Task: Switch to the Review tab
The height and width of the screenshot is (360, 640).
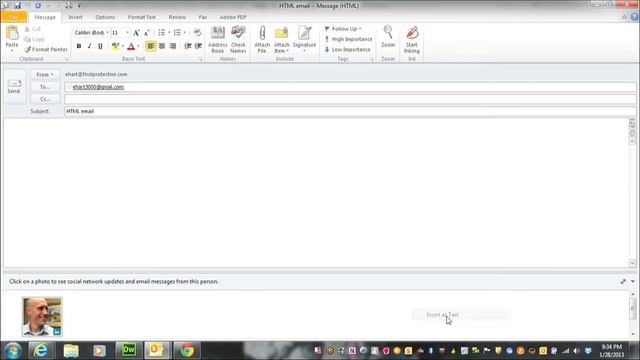Action: [177, 17]
